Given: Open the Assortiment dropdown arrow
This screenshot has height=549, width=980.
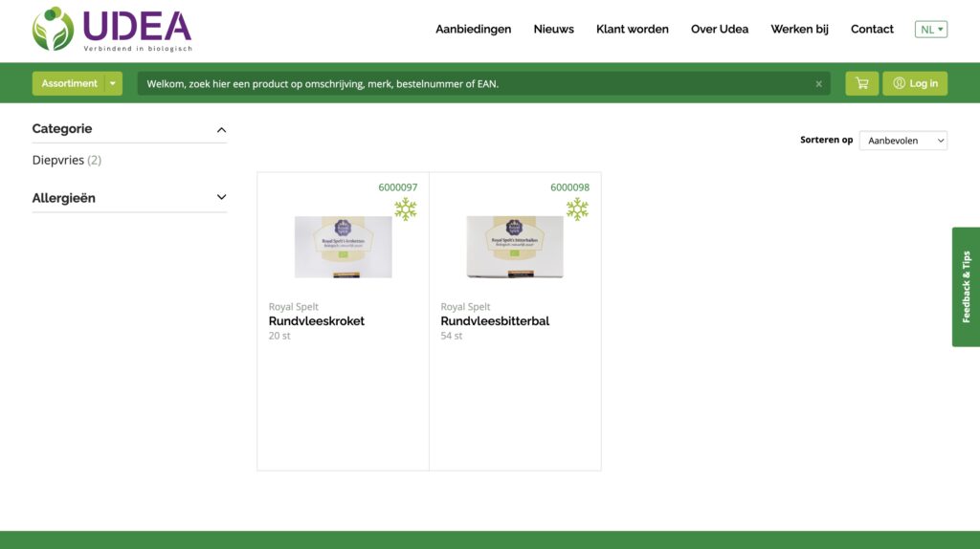Looking at the screenshot, I should (x=114, y=83).
